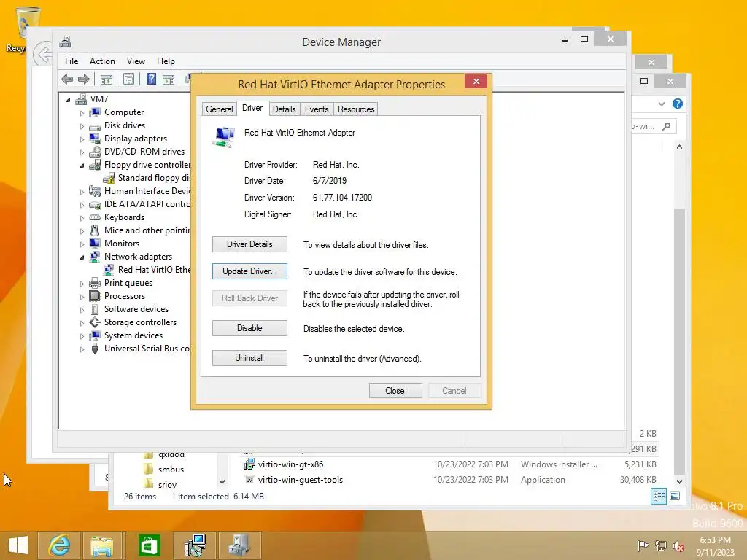This screenshot has height=560, width=747.
Task: Click the Update Driver... button
Action: click(x=249, y=271)
